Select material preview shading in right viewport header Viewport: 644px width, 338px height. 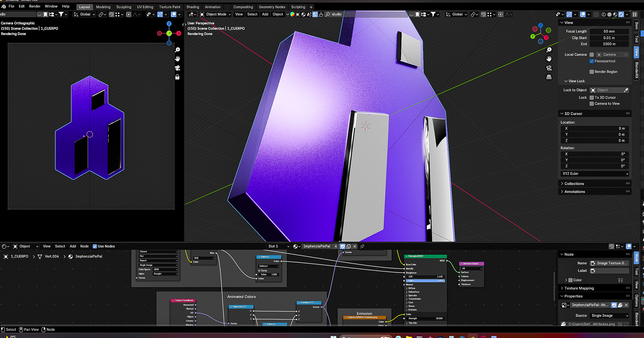615,14
